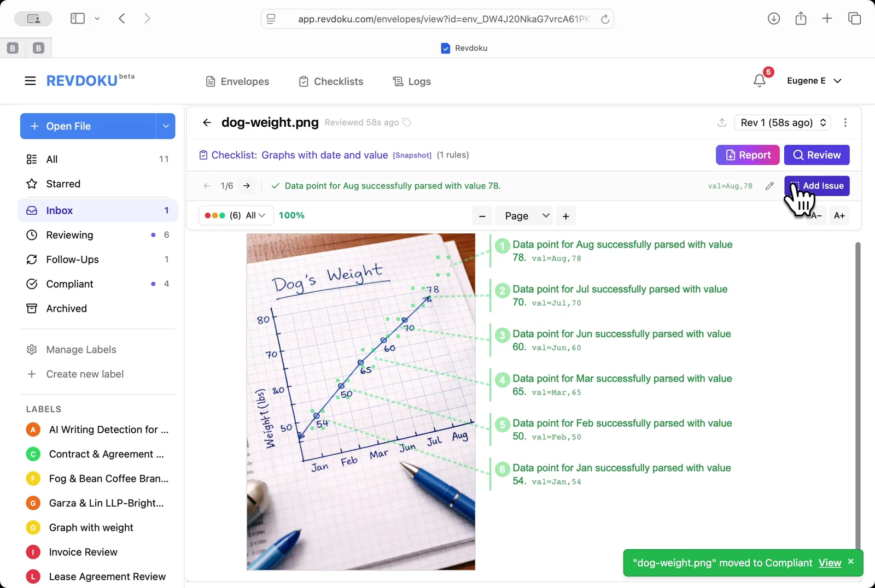
Task: Click View link in the notification toast
Action: 830,563
